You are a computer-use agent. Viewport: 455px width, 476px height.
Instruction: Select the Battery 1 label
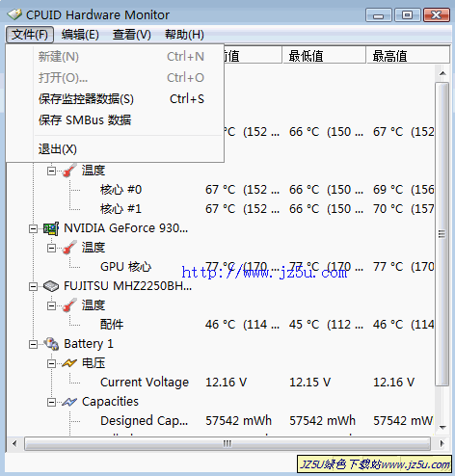89,344
